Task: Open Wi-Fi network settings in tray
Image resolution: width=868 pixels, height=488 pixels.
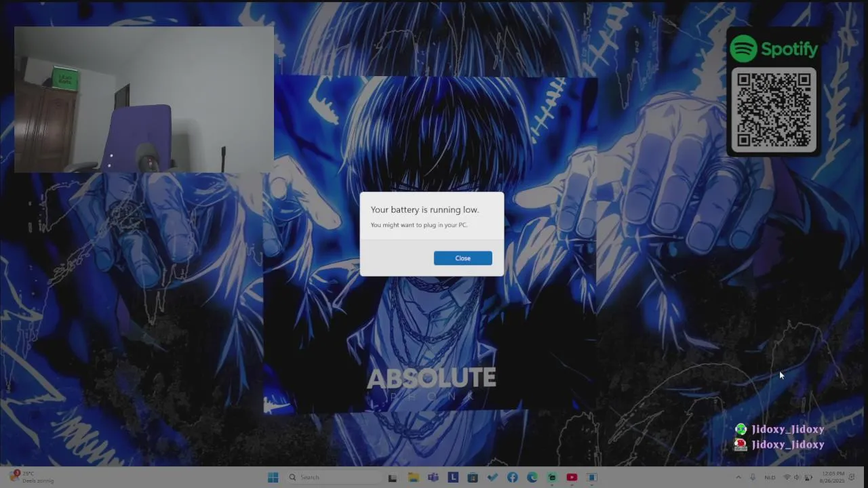Action: pyautogui.click(x=787, y=477)
